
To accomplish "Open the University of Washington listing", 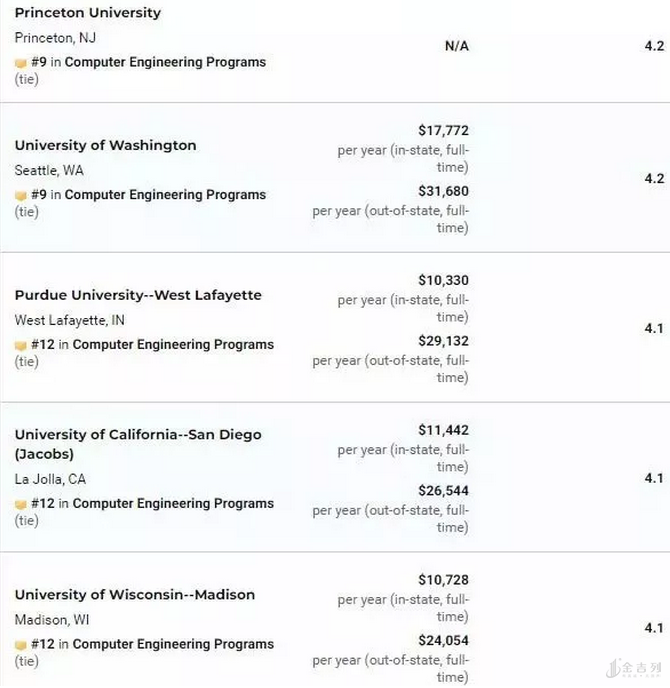I will click(105, 145).
